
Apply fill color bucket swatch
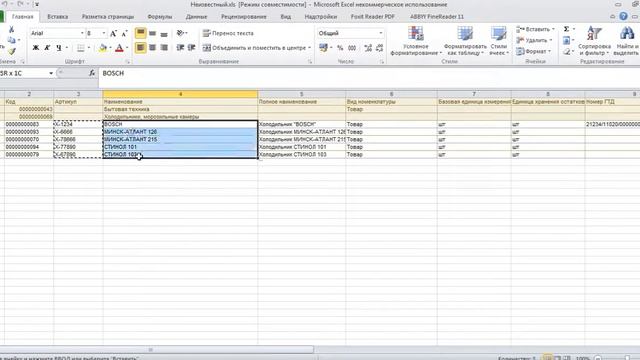pyautogui.click(x=103, y=48)
